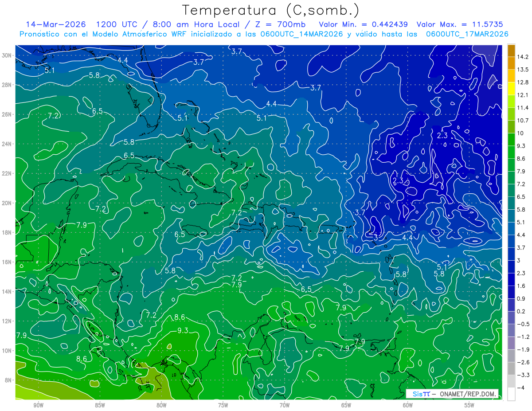Image resolution: width=532 pixels, height=411 pixels.
Task: Click the title "Temperatura (C,somb.)"
Action: click(x=271, y=10)
